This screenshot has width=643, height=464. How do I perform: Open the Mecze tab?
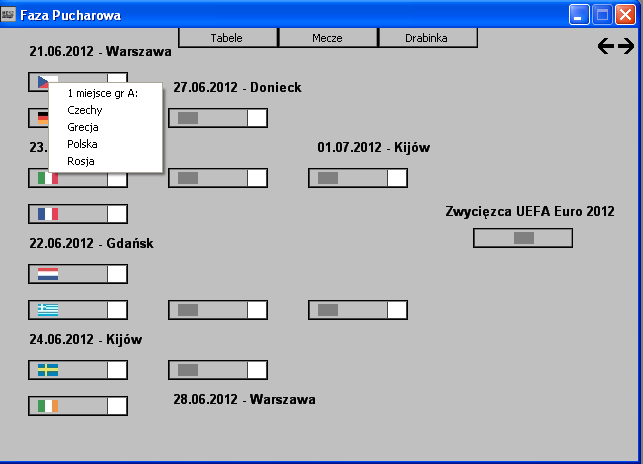(x=327, y=38)
